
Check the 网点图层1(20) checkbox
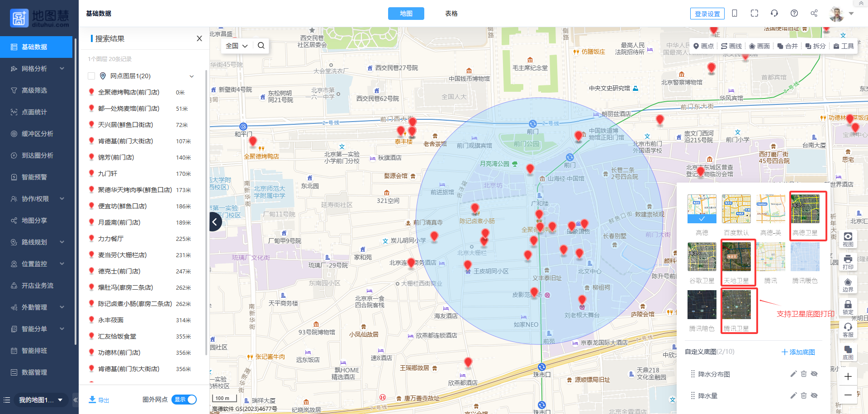[x=91, y=76]
